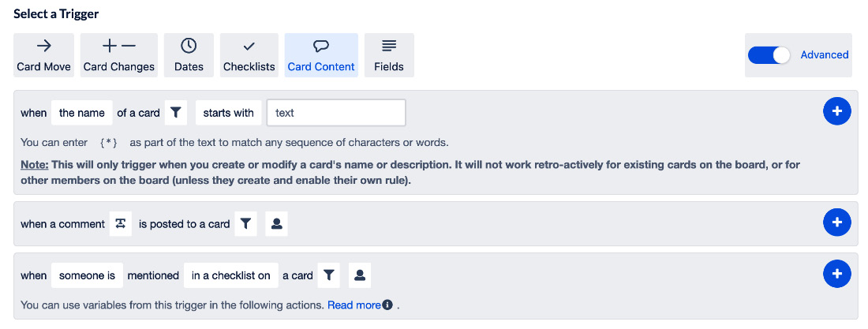This screenshot has width=868, height=329.
Task: Change 'in a checklist on' selector
Action: click(231, 275)
